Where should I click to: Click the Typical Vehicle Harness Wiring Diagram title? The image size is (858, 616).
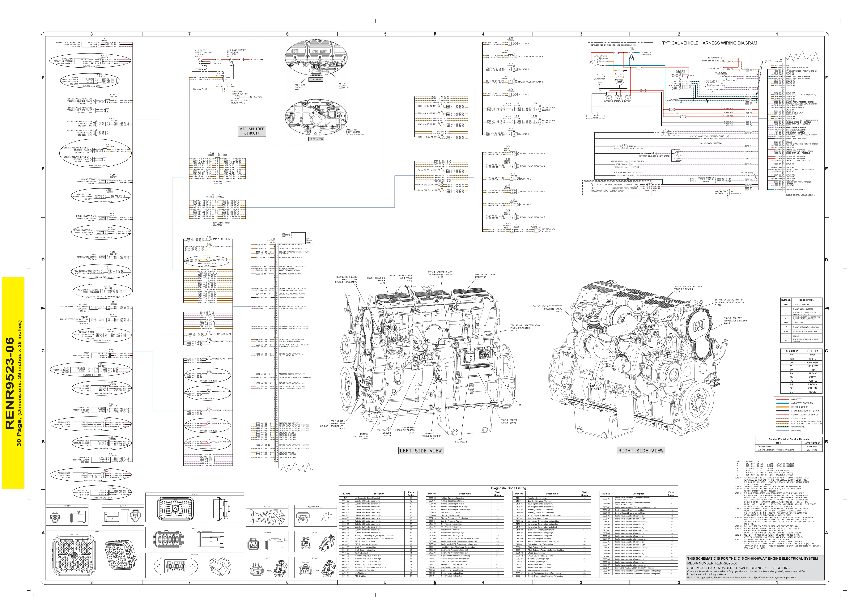709,43
